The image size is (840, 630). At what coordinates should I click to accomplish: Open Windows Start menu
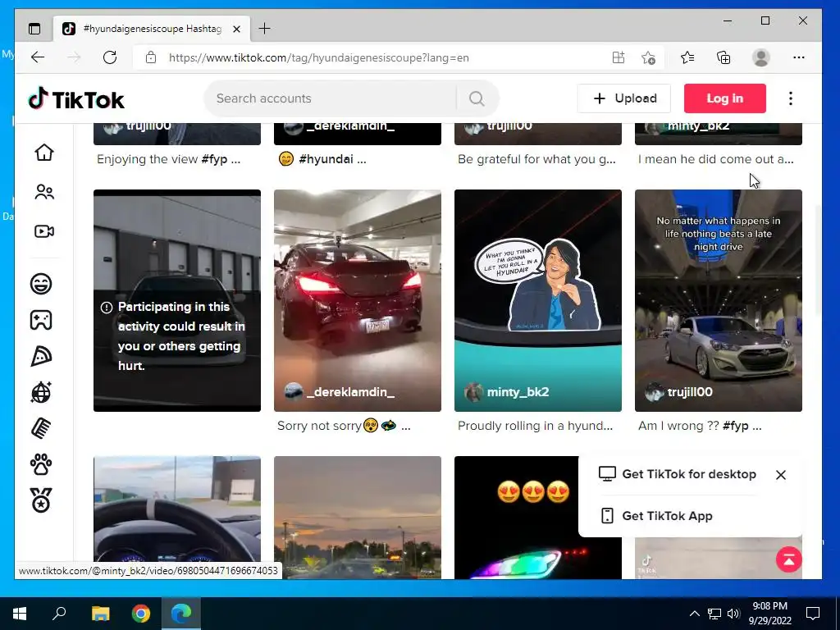[20, 614]
